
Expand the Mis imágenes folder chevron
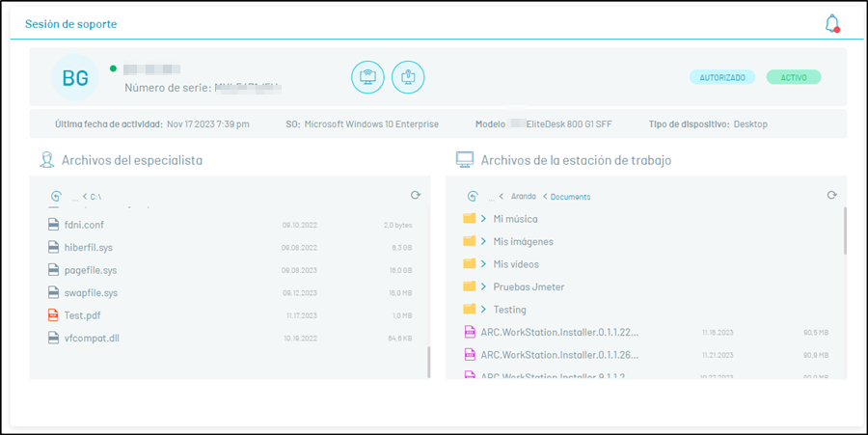tap(483, 241)
